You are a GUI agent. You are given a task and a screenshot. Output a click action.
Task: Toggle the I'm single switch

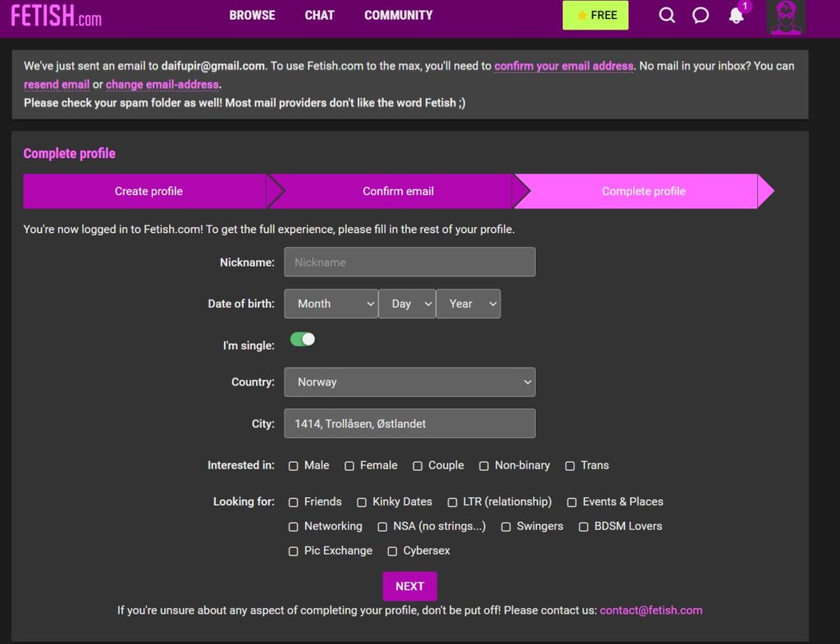[303, 340]
